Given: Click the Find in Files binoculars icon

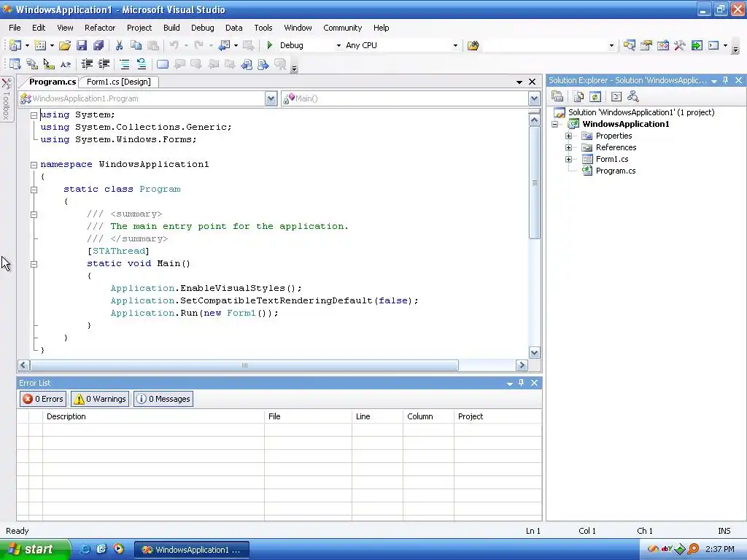Looking at the screenshot, I should 473,45.
